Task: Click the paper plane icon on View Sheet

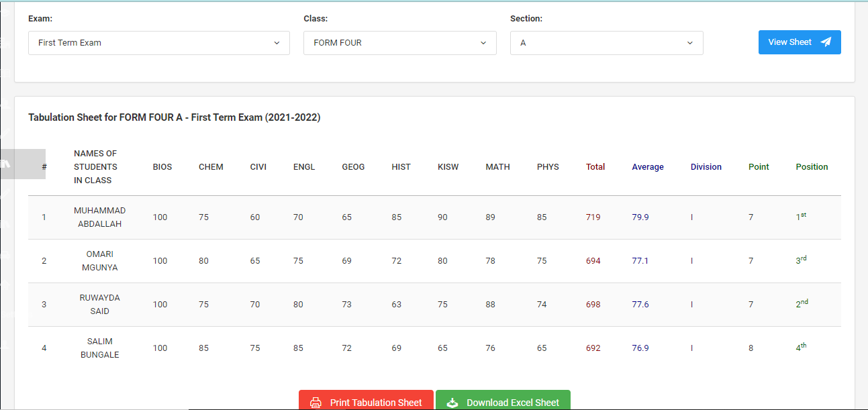Action: pyautogui.click(x=826, y=42)
